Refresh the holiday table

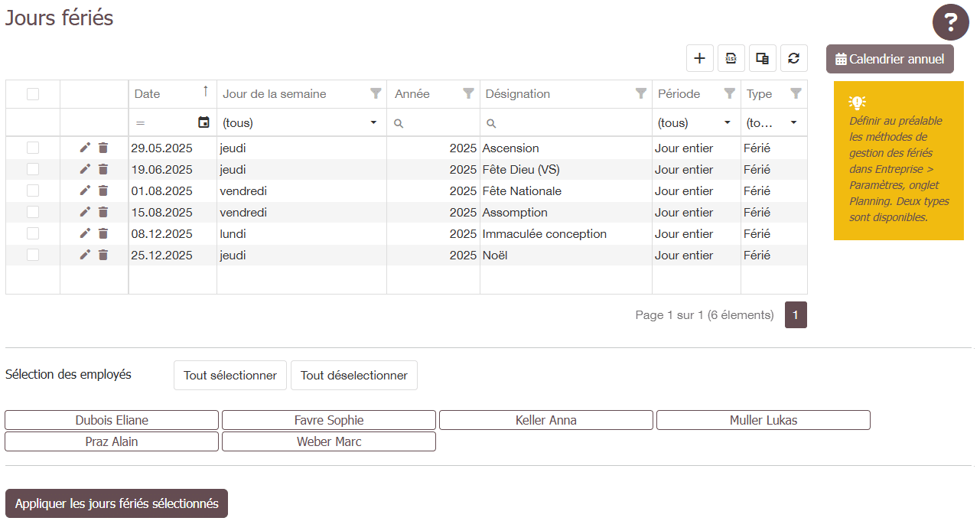793,58
